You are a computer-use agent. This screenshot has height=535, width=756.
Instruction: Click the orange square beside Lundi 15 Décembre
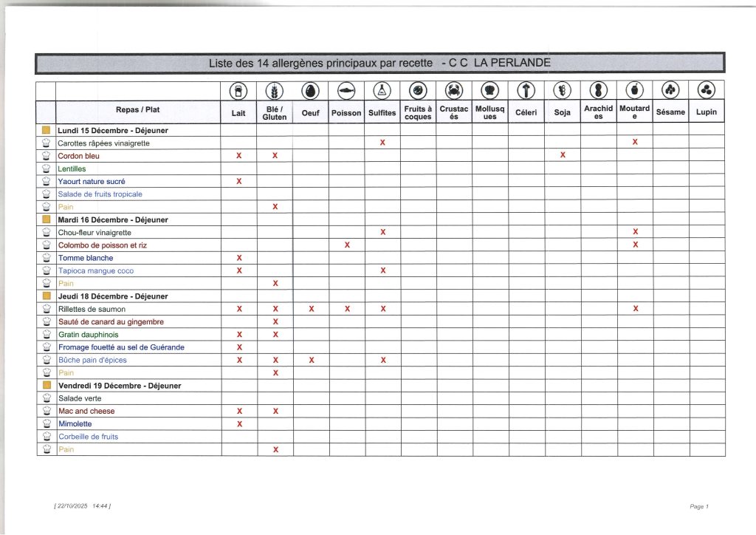[46, 131]
